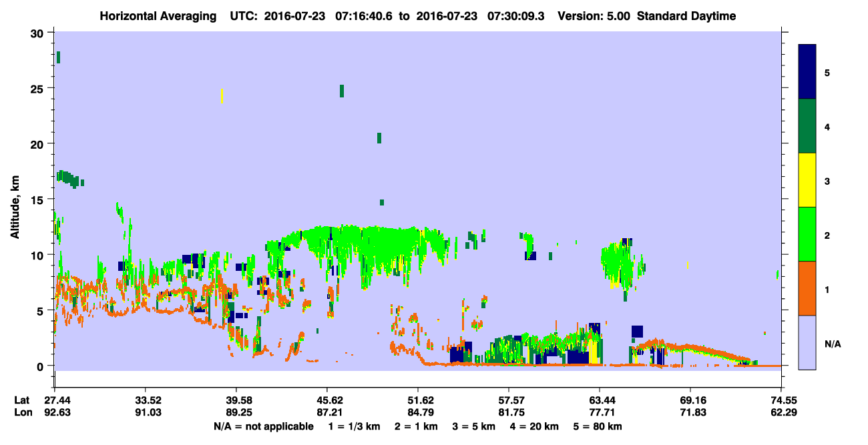Click the 'Lat' row label
The height and width of the screenshot is (445, 868).
click(x=22, y=400)
